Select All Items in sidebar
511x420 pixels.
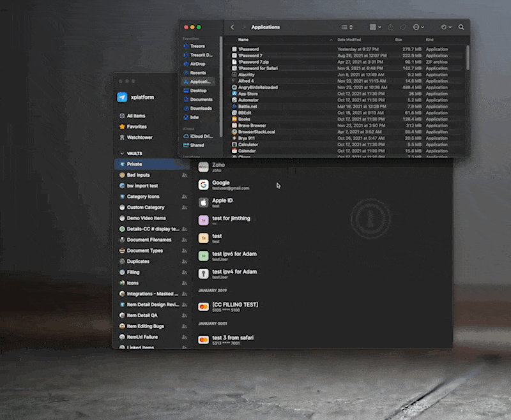coord(135,116)
